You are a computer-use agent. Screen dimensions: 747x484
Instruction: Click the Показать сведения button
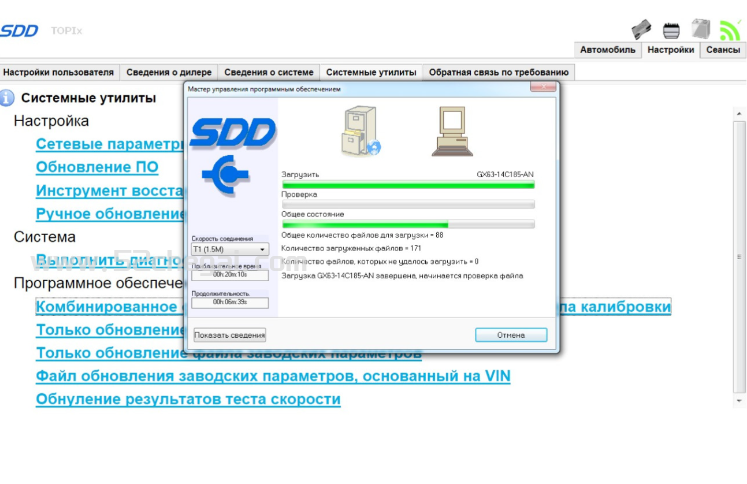[x=230, y=335]
